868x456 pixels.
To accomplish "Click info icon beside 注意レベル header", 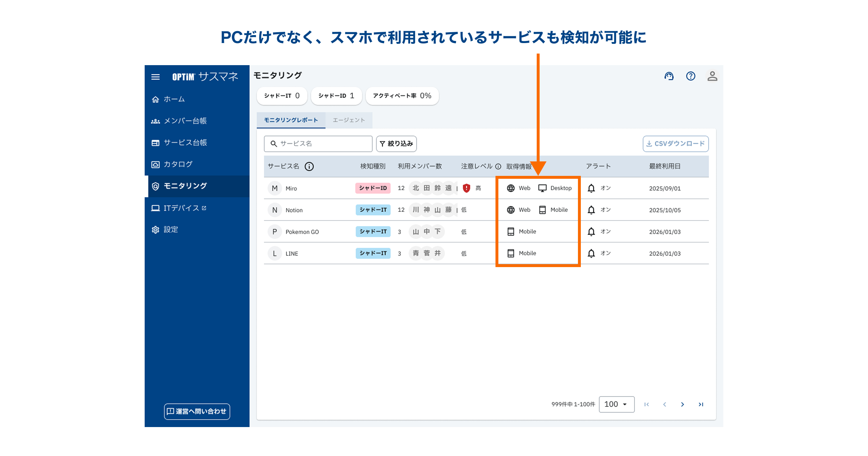I will (x=498, y=166).
